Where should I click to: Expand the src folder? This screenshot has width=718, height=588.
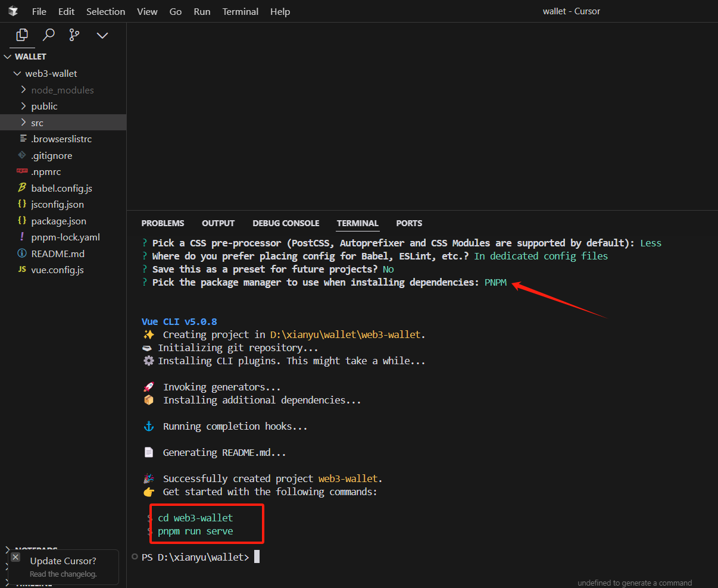63,123
